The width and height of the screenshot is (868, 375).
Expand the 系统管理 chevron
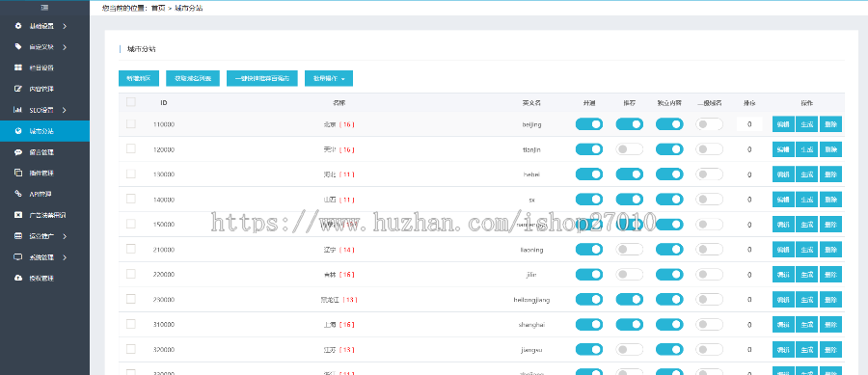[65, 257]
